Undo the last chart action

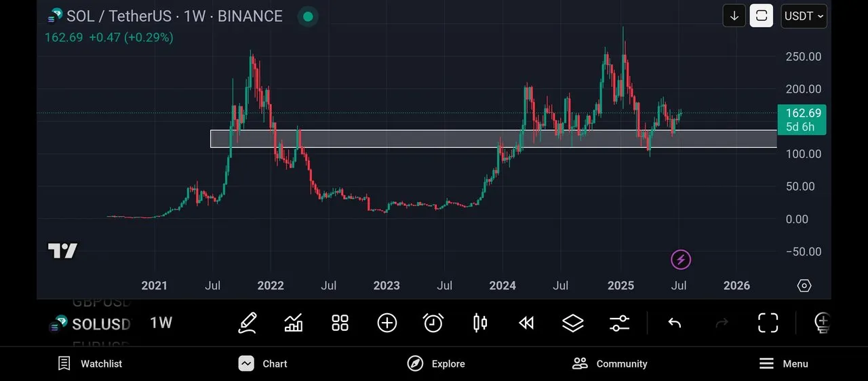pos(674,323)
